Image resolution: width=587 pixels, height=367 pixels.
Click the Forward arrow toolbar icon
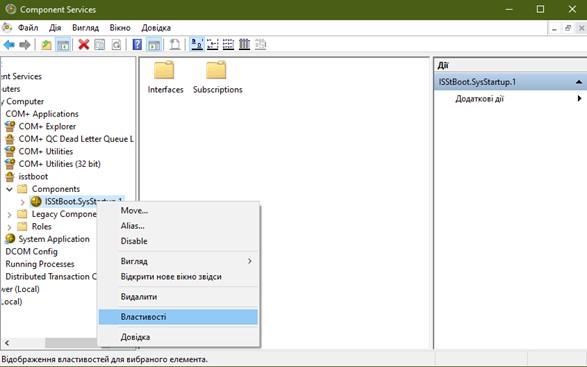[x=25, y=45]
